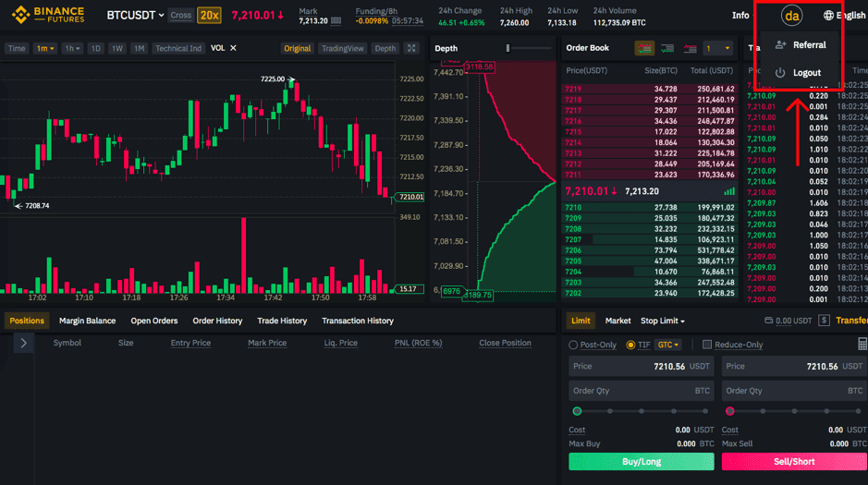
Task: Click the Liq. Price column header
Action: [x=340, y=343]
